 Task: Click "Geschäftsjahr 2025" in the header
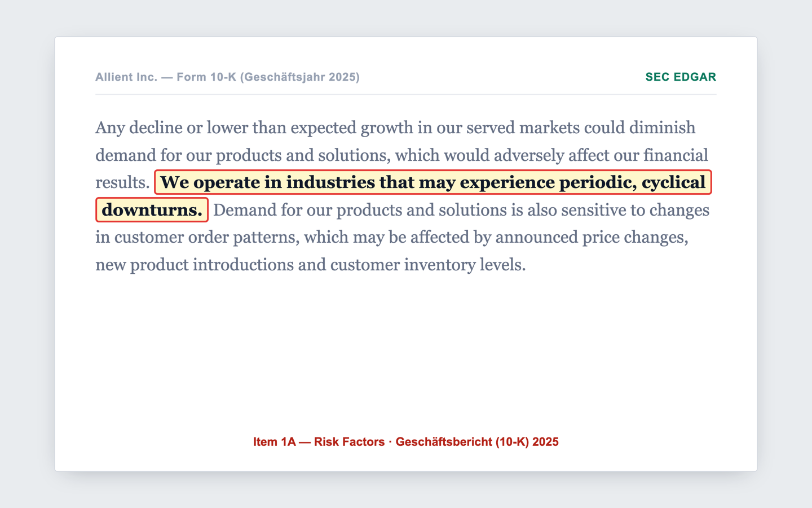300,77
